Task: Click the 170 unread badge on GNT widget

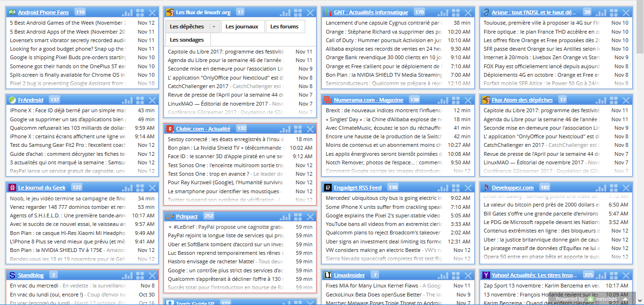Action: (x=419, y=12)
